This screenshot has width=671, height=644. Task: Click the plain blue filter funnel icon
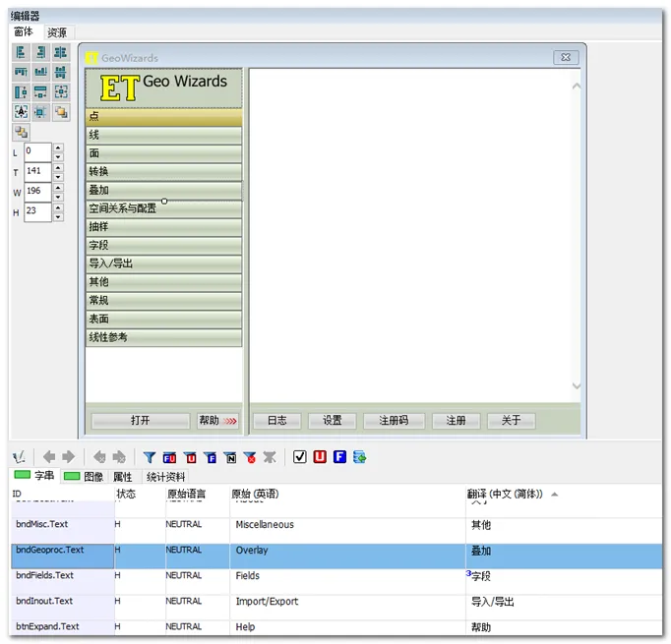click(150, 457)
